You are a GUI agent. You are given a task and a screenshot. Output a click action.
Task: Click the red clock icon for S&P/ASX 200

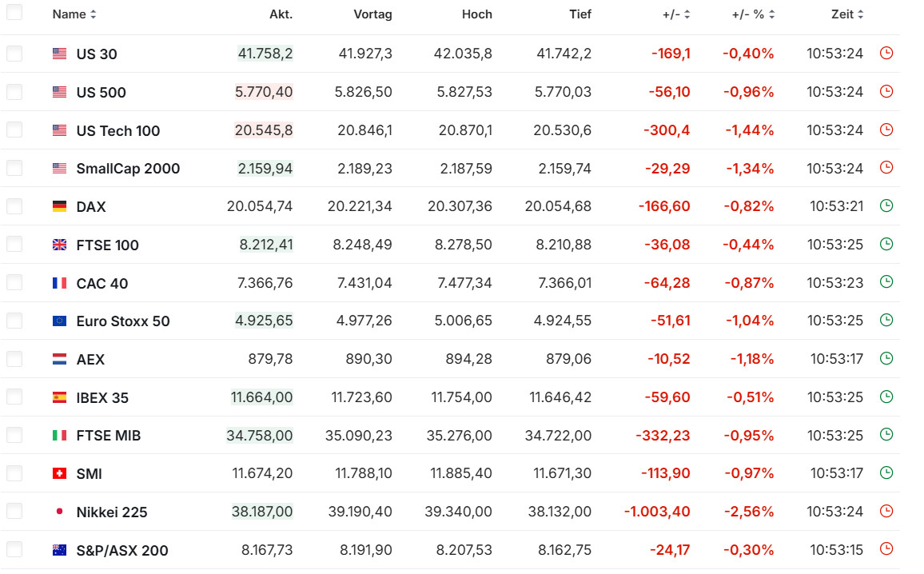[886, 549]
